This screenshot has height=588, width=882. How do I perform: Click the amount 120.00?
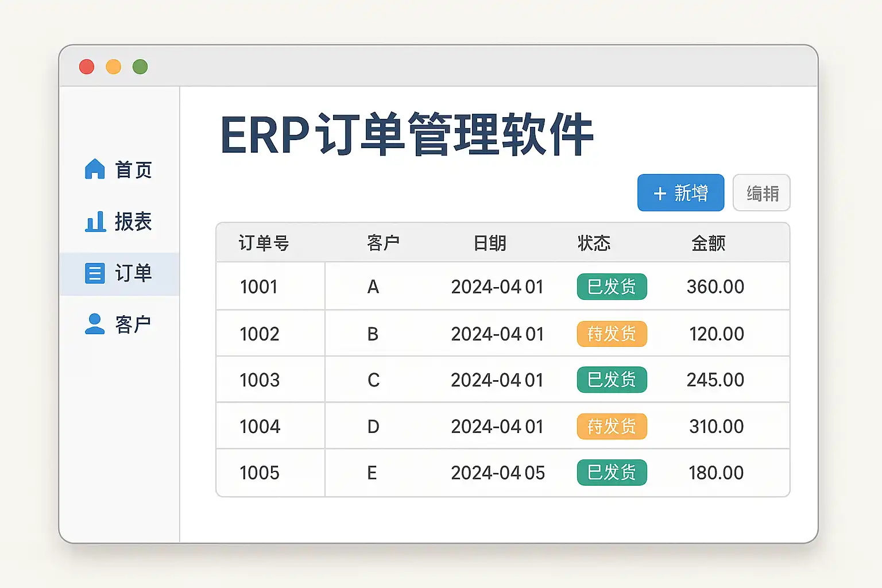tap(717, 334)
